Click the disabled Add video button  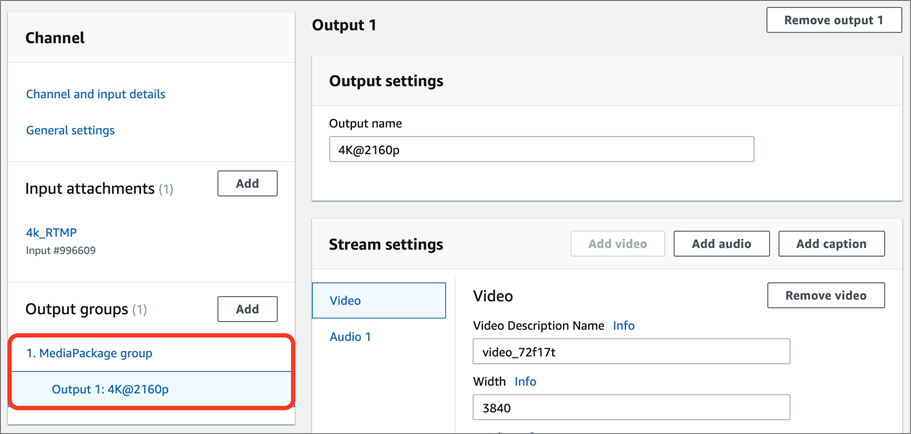[x=618, y=244]
